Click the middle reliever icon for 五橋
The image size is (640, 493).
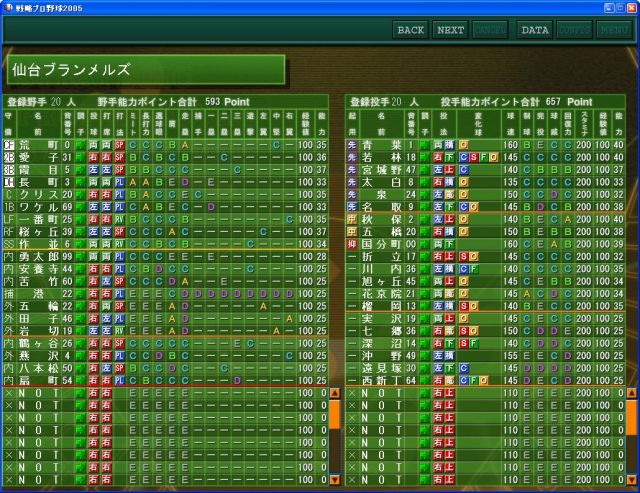(352, 232)
